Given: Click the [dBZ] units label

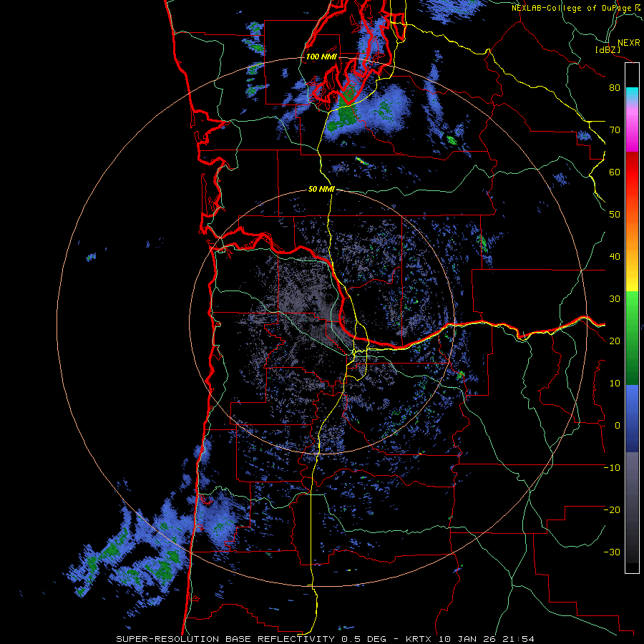Looking at the screenshot, I should [607, 49].
